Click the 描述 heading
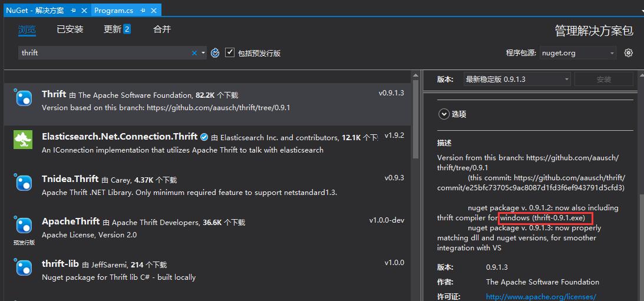This screenshot has width=644, height=301. click(444, 143)
